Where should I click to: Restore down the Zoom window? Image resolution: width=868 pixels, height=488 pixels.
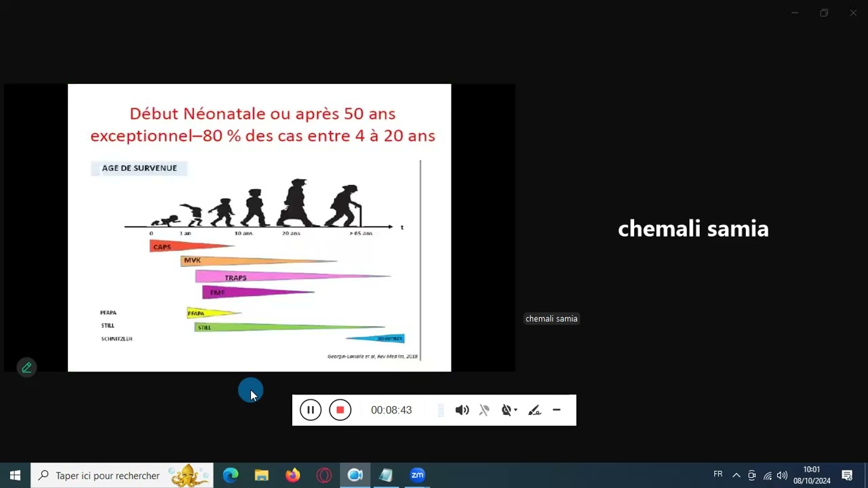[x=824, y=13]
